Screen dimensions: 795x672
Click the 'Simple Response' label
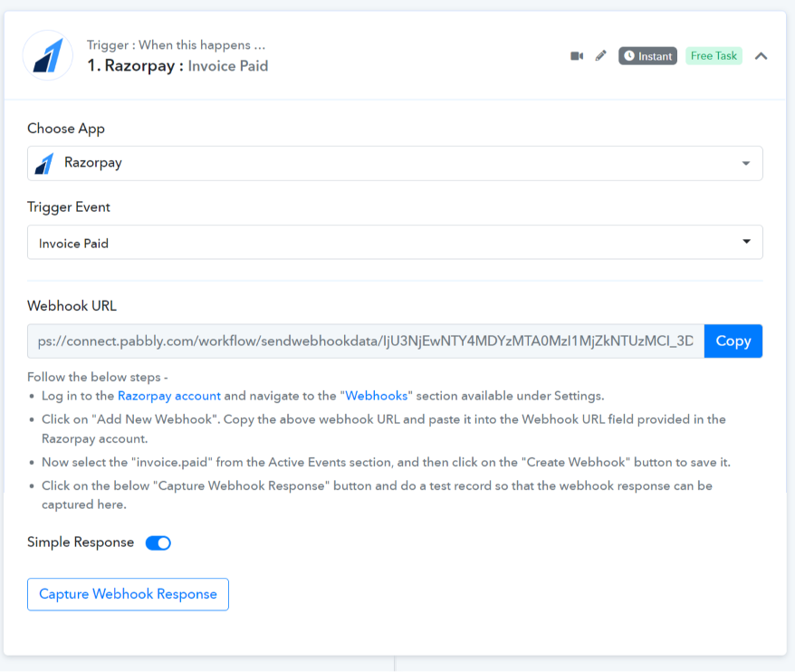(81, 542)
